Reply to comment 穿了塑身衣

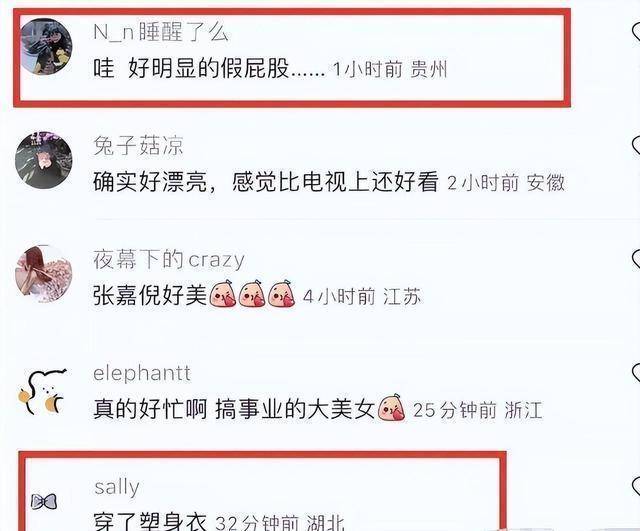point(150,522)
